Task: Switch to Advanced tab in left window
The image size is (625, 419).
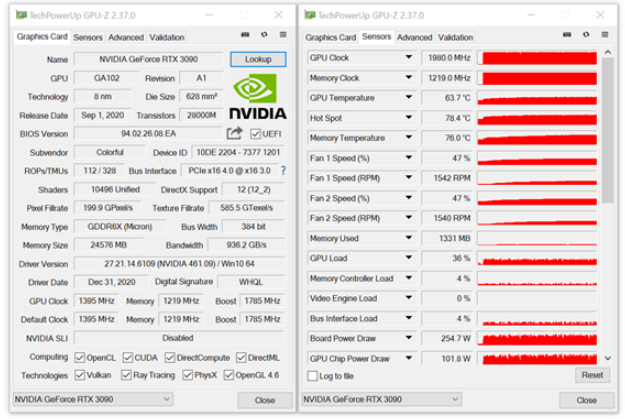Action: (126, 37)
